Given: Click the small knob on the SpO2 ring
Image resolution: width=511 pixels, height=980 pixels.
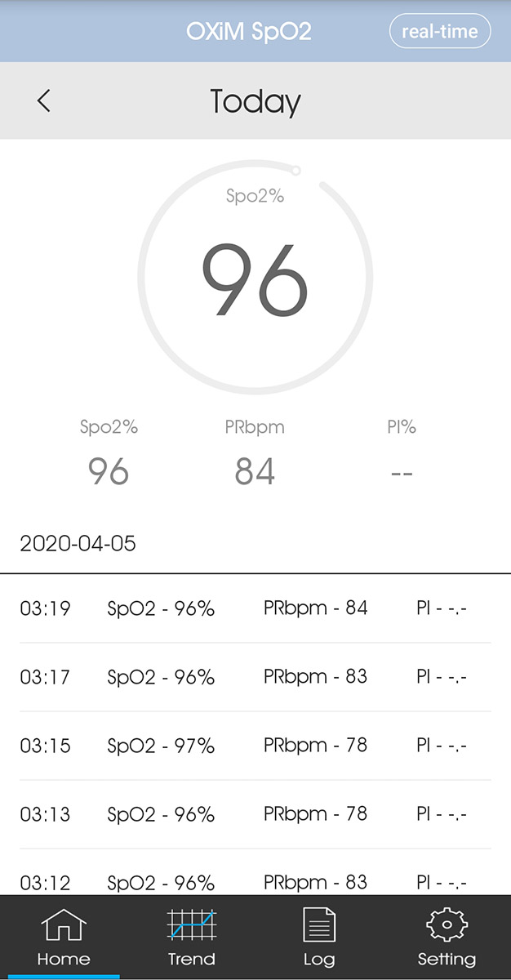Looking at the screenshot, I should click(x=295, y=171).
